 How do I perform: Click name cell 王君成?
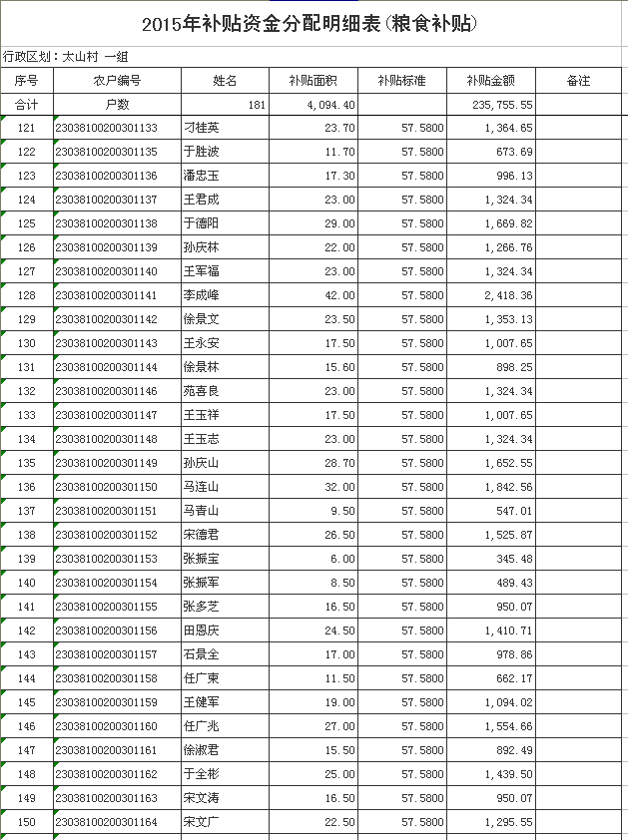[226, 200]
